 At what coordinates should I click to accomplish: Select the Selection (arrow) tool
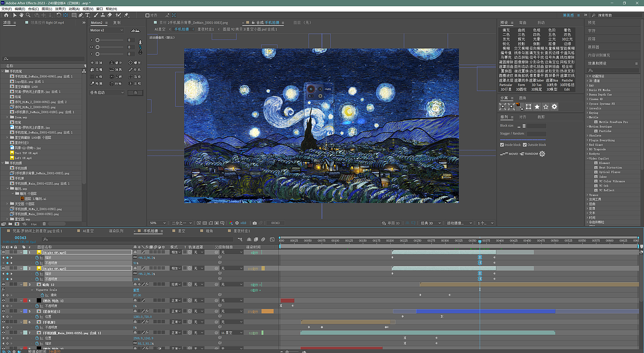tap(15, 15)
